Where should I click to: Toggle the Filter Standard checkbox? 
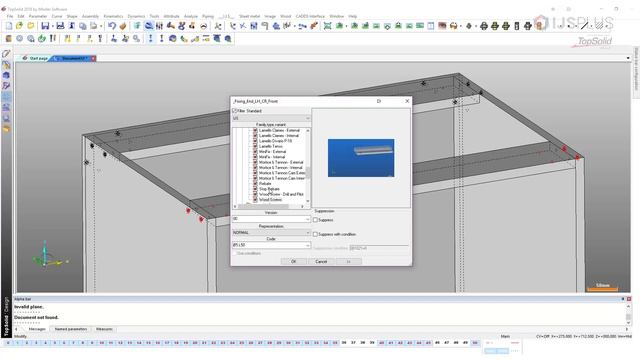click(235, 111)
